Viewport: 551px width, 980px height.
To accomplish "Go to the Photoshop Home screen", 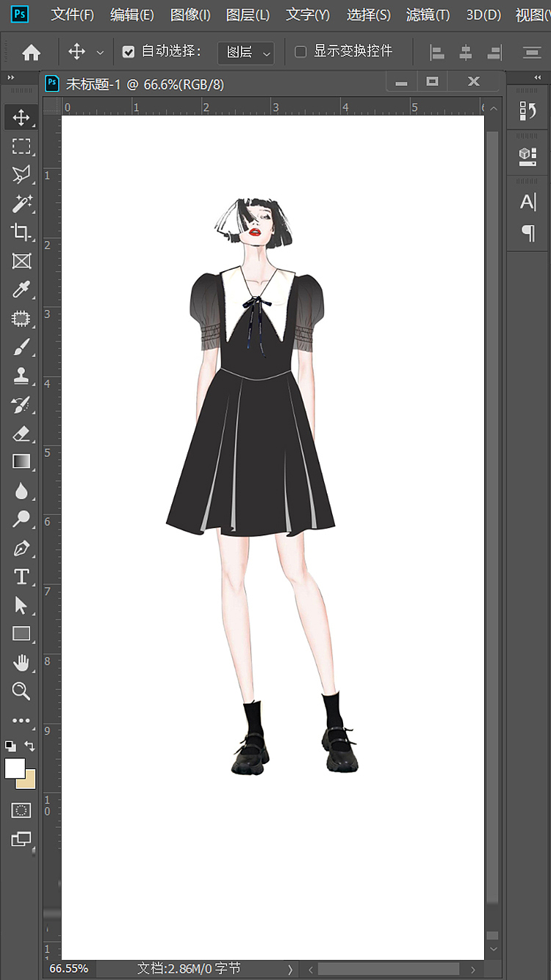I will pyautogui.click(x=31, y=52).
